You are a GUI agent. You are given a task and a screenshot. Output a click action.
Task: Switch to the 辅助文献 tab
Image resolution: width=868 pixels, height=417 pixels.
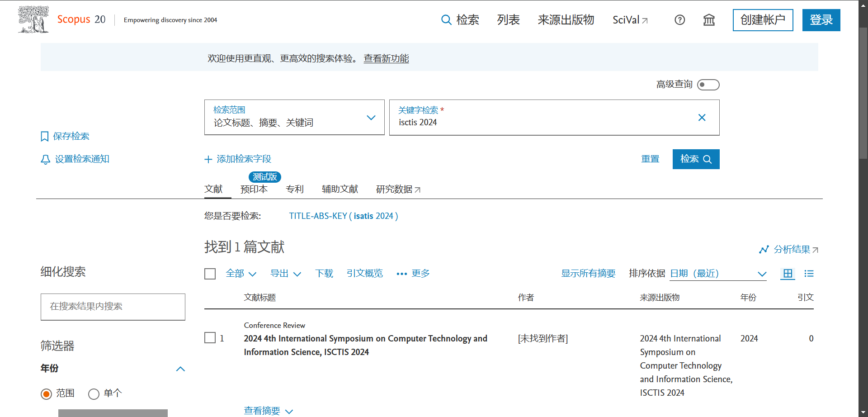point(340,189)
